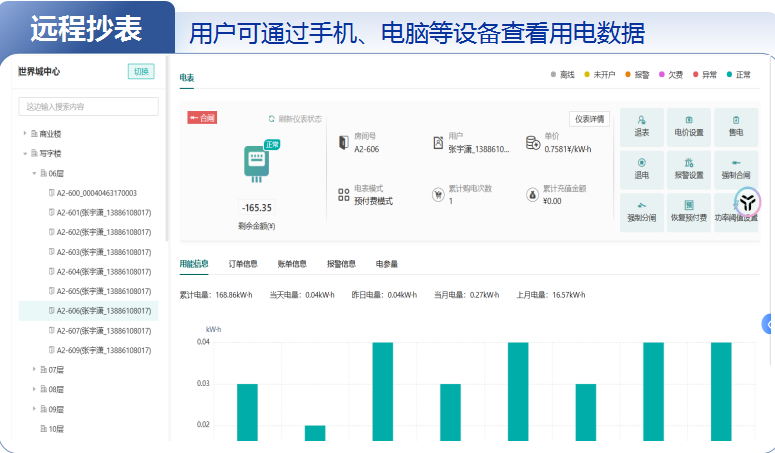Click the 累计充值金额 money bag icon
This screenshot has width=775, height=453.
[532, 195]
